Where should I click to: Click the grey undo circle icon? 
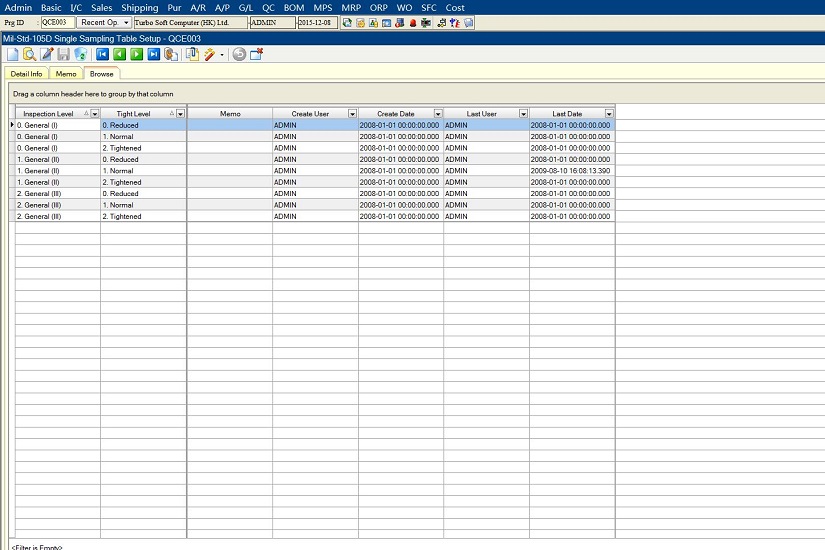(x=239, y=54)
